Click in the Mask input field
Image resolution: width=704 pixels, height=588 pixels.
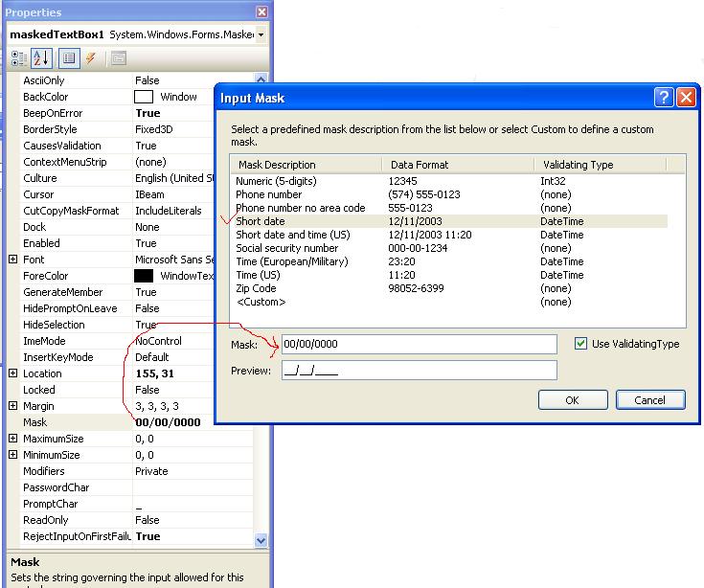[x=420, y=344]
